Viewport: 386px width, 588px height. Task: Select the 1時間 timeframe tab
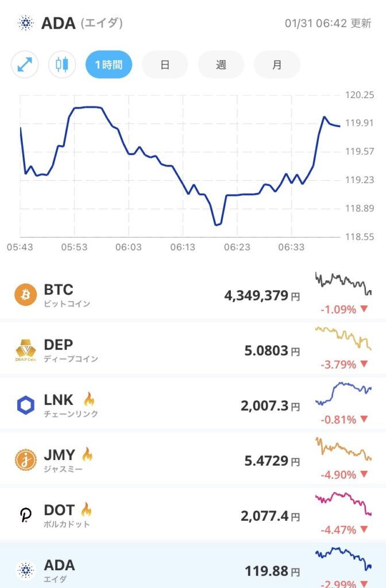(109, 64)
